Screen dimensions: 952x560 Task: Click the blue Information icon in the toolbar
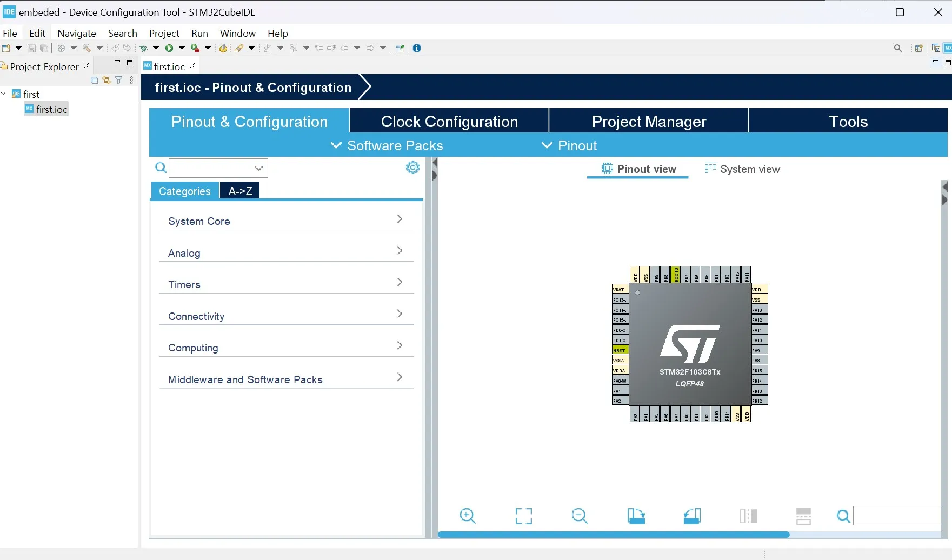tap(417, 48)
